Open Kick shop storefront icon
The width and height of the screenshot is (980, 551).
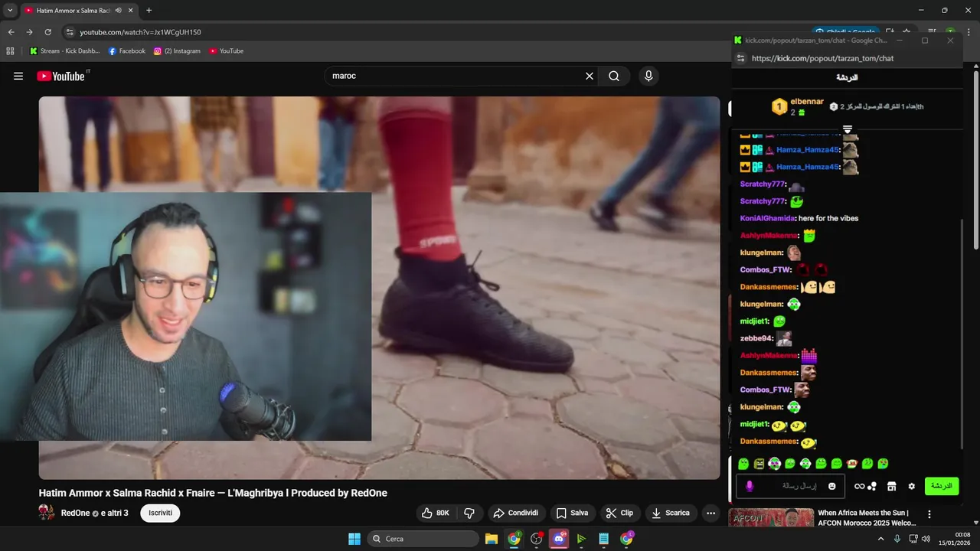tap(891, 486)
